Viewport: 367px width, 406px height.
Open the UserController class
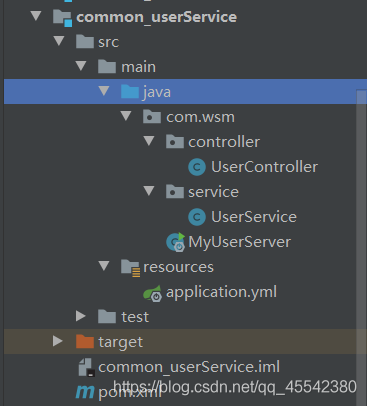pos(264,167)
